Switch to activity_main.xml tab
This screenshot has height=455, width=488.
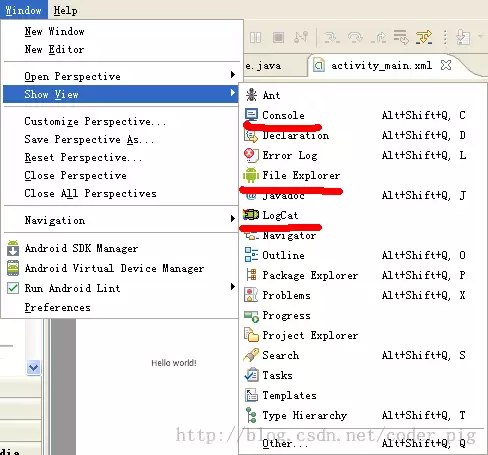coord(381,65)
